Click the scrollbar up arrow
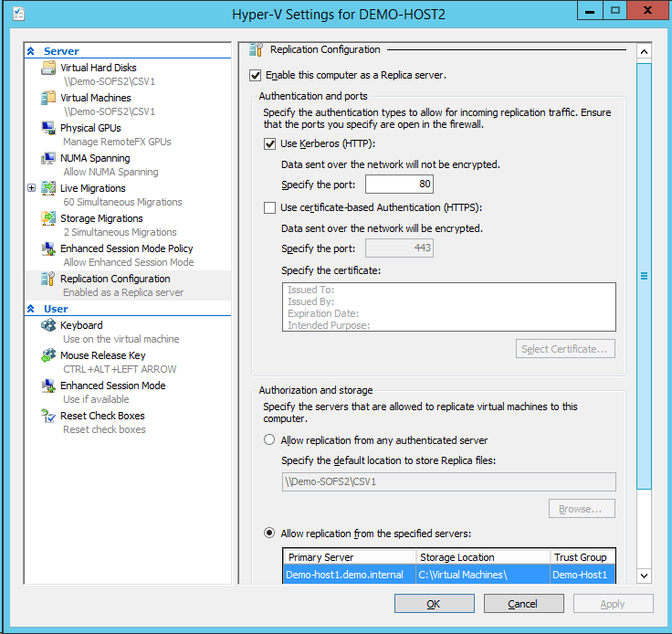This screenshot has width=672, height=634. [x=644, y=52]
